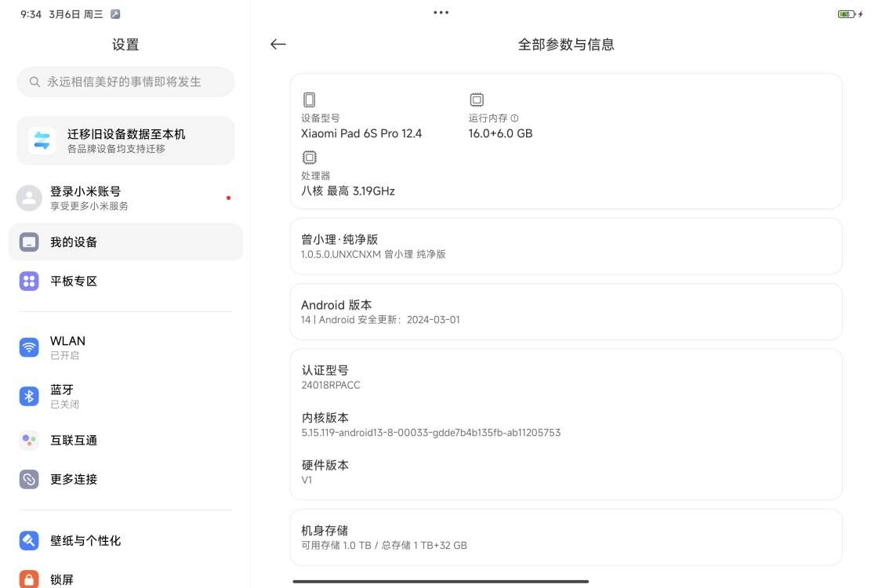Tap the 内核版本 row
The image size is (882, 588).
tap(566, 424)
